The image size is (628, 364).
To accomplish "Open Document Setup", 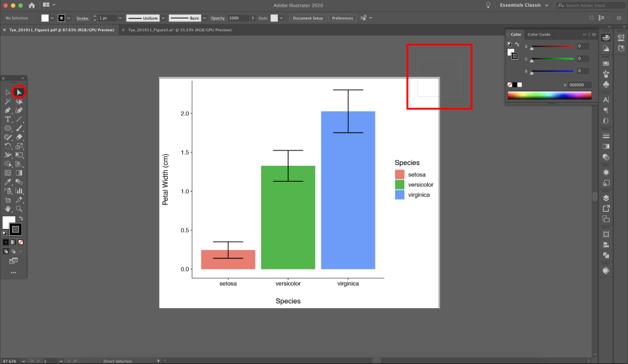I will coord(308,18).
